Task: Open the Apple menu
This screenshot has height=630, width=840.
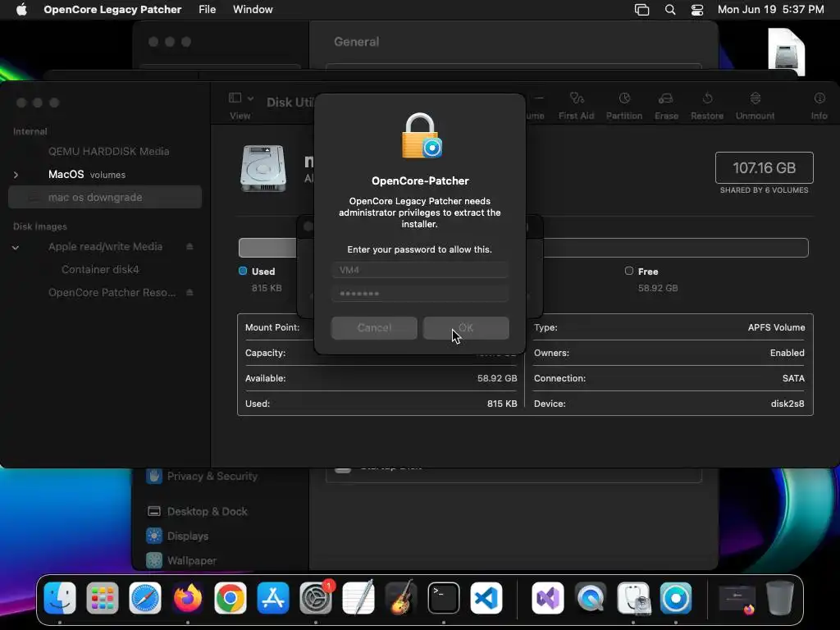Action: tap(21, 10)
